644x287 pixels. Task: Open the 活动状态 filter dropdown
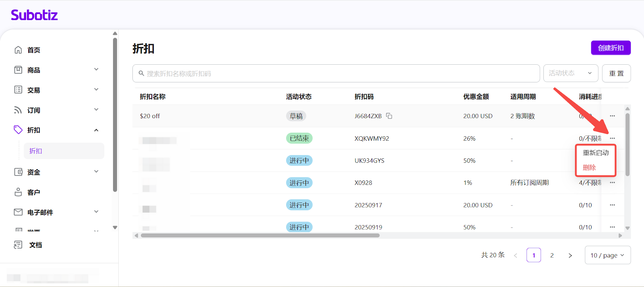(570, 73)
